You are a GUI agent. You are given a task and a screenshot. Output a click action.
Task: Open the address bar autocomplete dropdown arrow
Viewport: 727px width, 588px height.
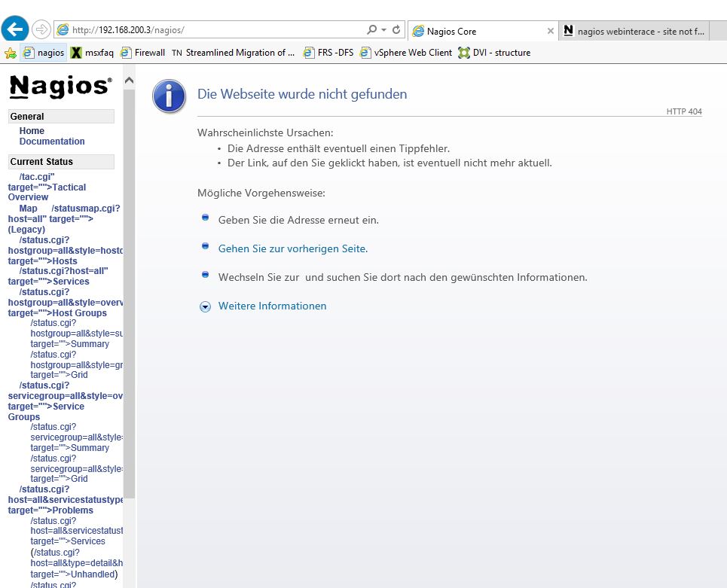coord(384,30)
